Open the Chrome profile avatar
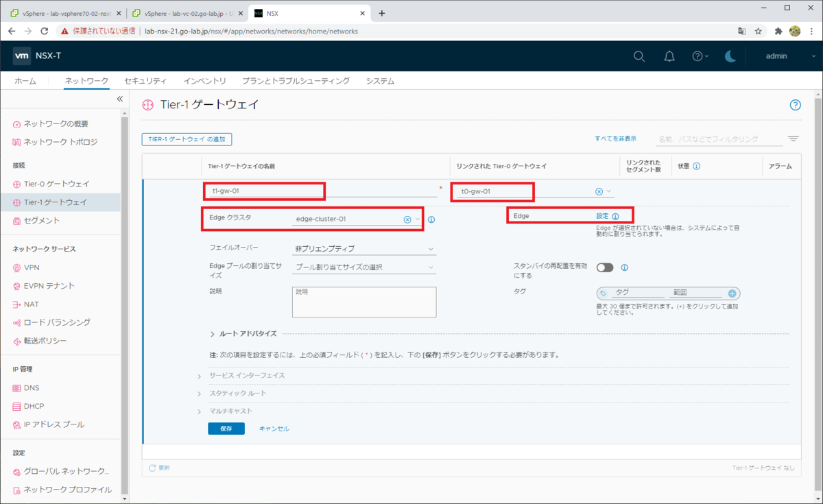 tap(795, 31)
